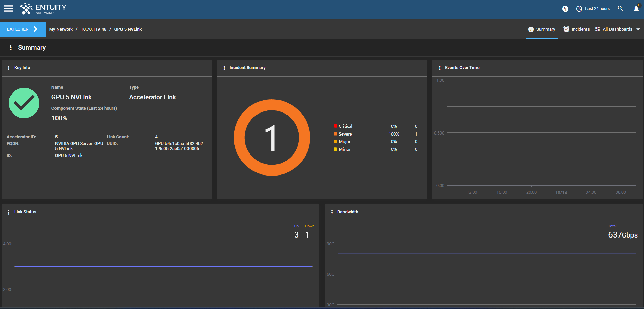Open the search magnifier

[620, 8]
